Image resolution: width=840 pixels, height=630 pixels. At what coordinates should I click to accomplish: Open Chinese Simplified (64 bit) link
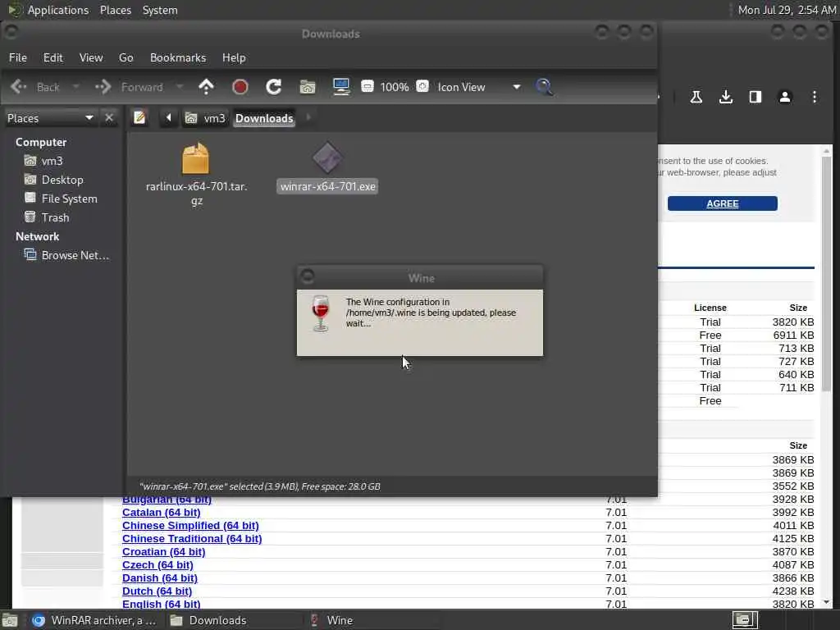click(x=190, y=526)
